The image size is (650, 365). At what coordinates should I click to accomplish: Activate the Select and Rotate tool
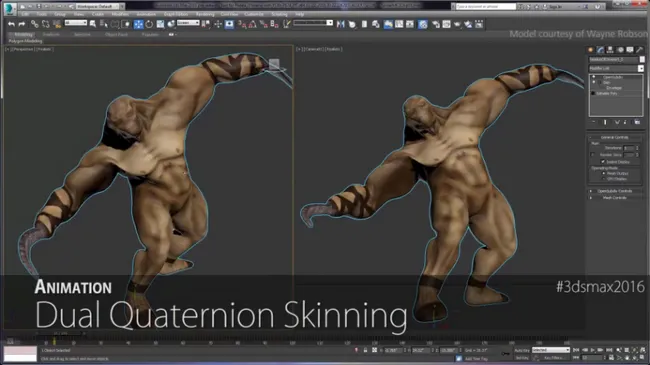pyautogui.click(x=149, y=24)
